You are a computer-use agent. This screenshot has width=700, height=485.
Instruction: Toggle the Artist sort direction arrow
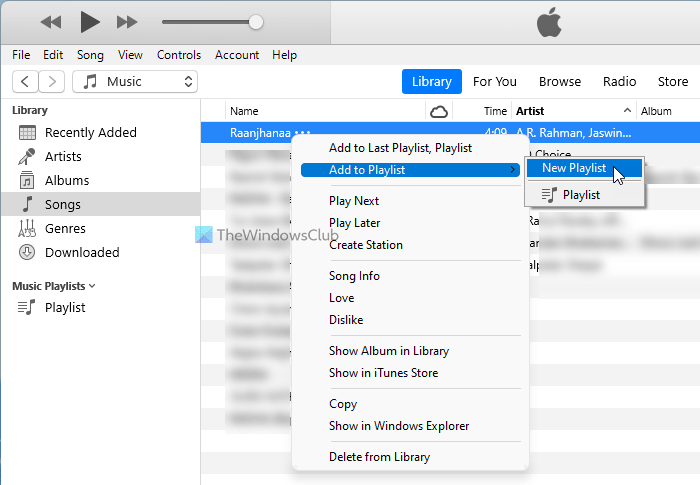(627, 110)
